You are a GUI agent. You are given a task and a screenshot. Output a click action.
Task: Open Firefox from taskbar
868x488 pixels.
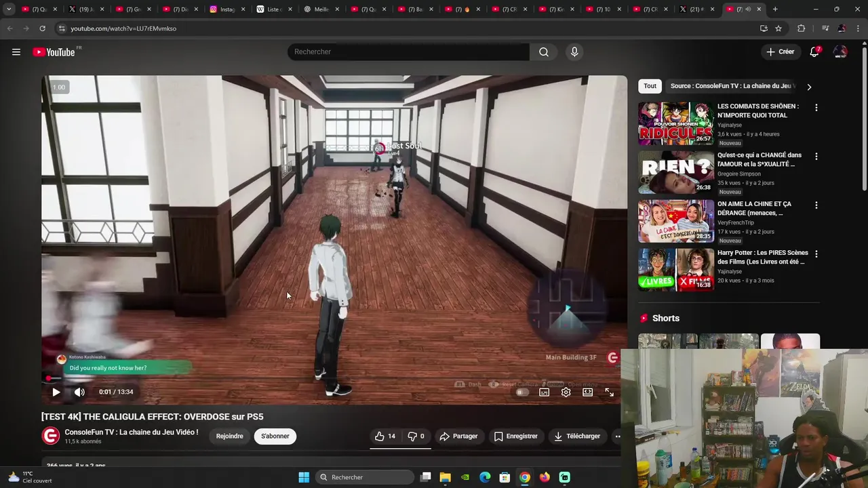pyautogui.click(x=545, y=477)
